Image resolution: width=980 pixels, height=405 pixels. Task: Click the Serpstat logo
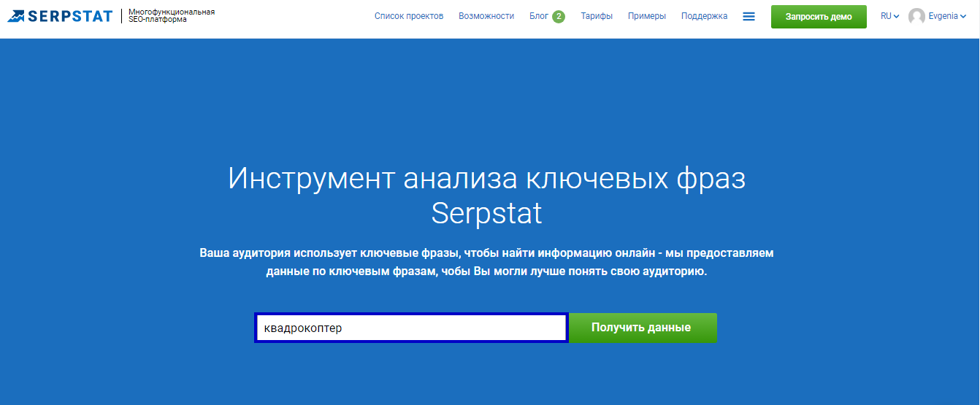coord(61,16)
